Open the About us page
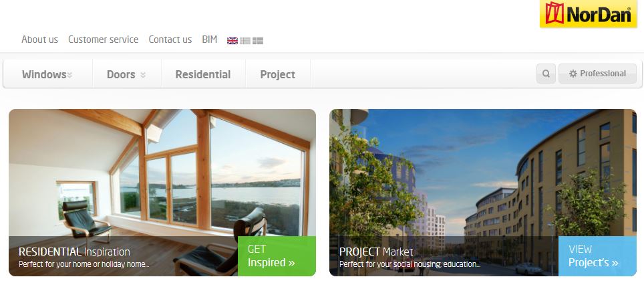This screenshot has height=287, width=644. 40,39
